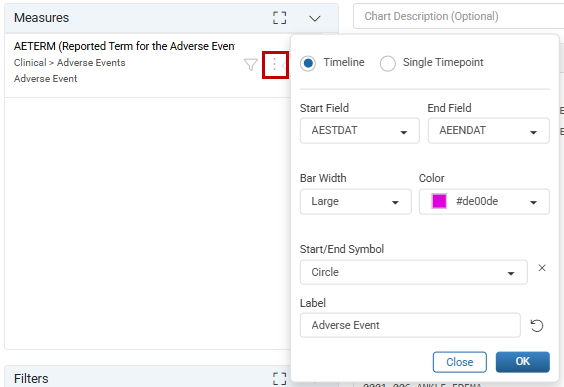Screen dimensions: 564x387
Task: Open AETERM measure filter funnel icon
Action: click(x=250, y=65)
